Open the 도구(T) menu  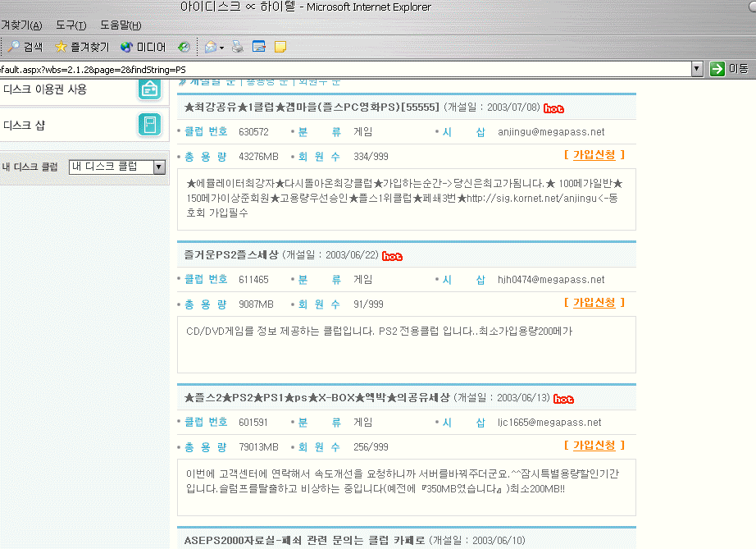point(71,25)
